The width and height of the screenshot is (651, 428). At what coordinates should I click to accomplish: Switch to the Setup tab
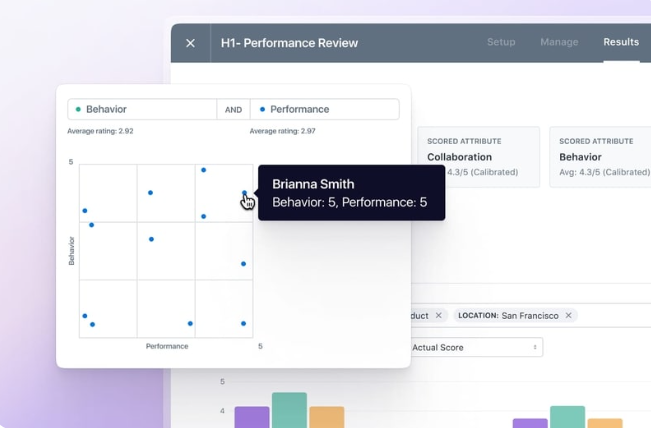pos(501,42)
